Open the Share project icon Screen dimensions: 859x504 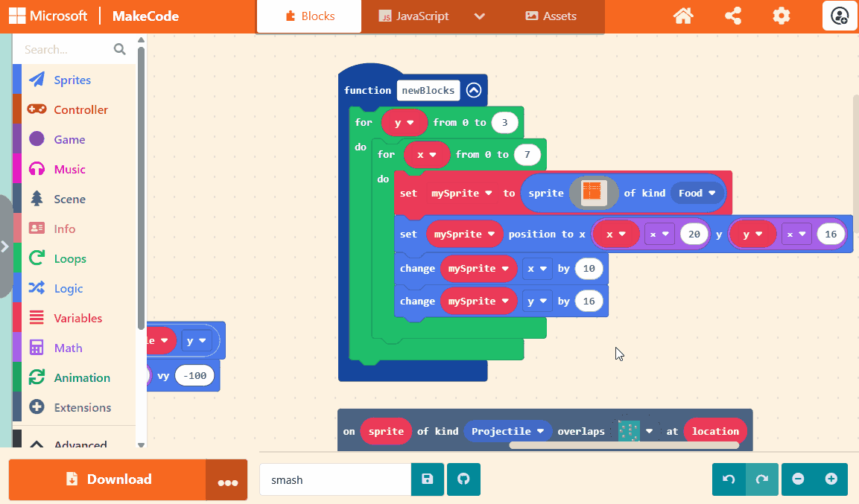[732, 16]
